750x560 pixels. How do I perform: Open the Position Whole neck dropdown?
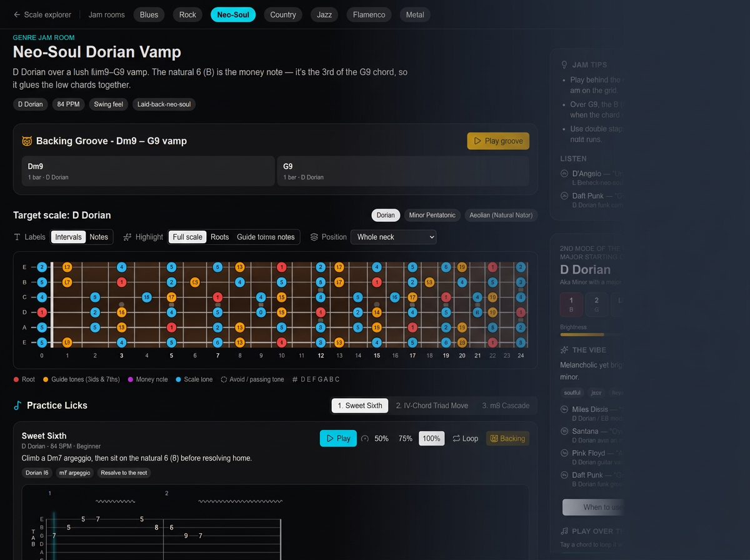(393, 237)
